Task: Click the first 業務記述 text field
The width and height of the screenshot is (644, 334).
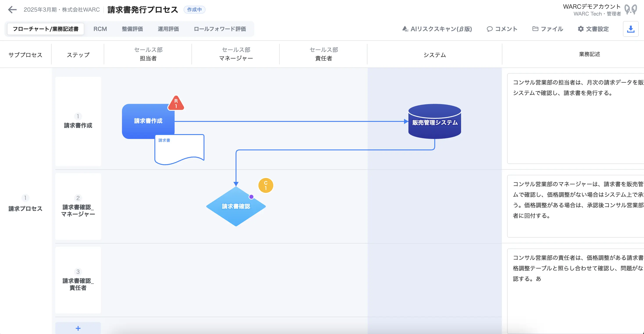Action: [x=575, y=118]
